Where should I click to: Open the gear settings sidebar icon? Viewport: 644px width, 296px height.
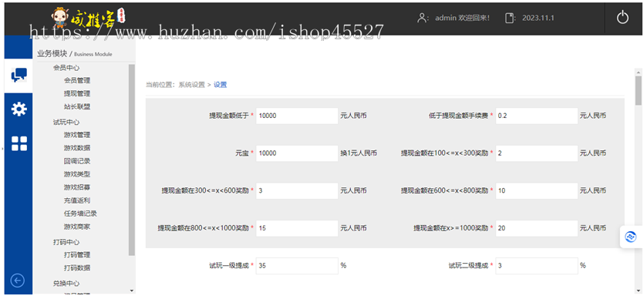(19, 109)
